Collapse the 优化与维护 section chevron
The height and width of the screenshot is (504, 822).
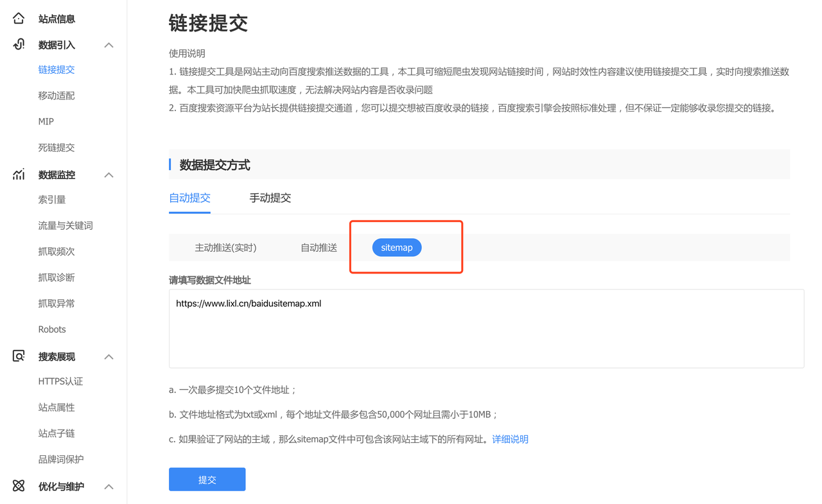(x=109, y=486)
